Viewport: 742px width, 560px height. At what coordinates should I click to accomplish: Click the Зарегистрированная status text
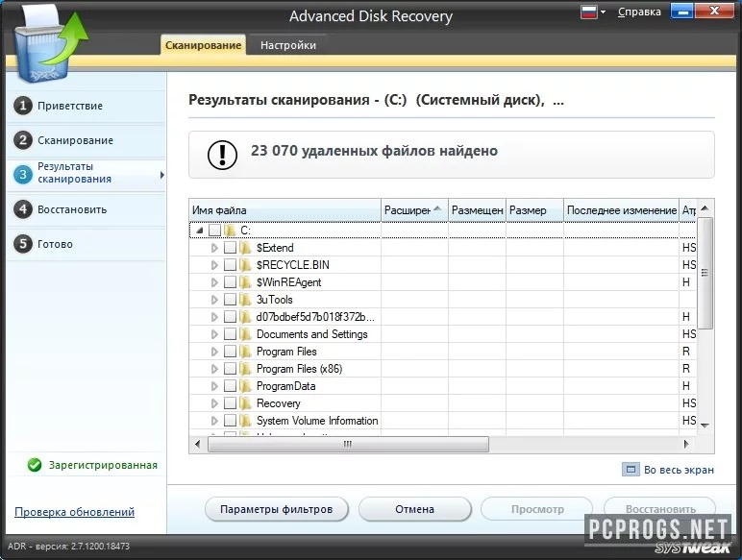click(103, 465)
